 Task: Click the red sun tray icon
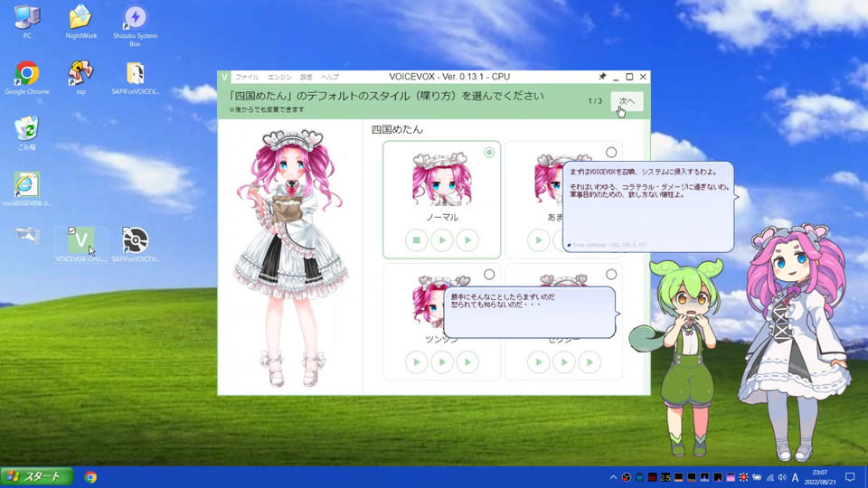(x=743, y=477)
